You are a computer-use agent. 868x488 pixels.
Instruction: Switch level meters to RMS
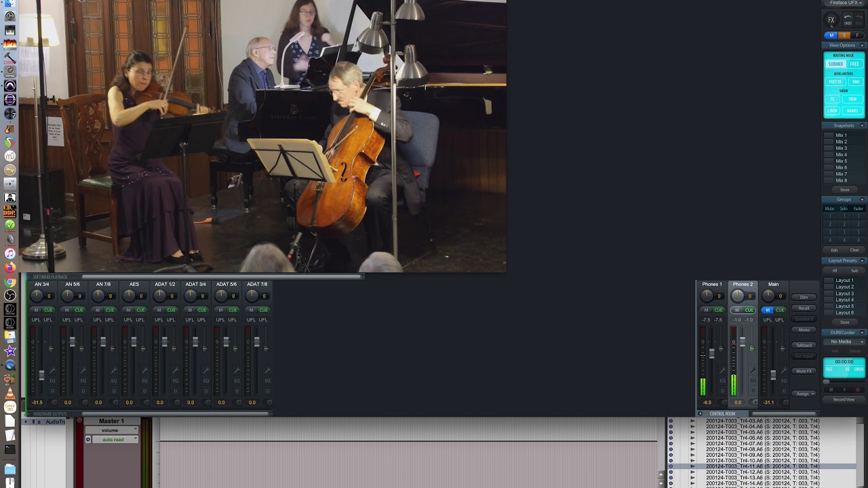[x=855, y=81]
